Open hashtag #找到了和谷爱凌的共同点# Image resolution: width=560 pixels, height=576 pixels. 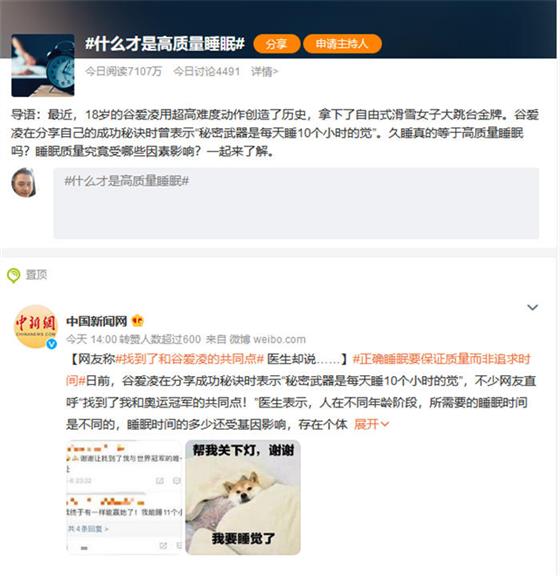[190, 359]
